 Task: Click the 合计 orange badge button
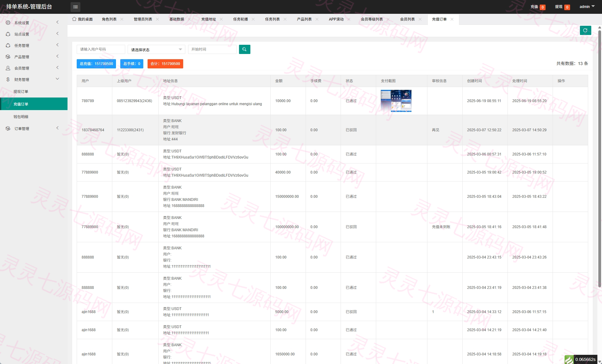165,64
